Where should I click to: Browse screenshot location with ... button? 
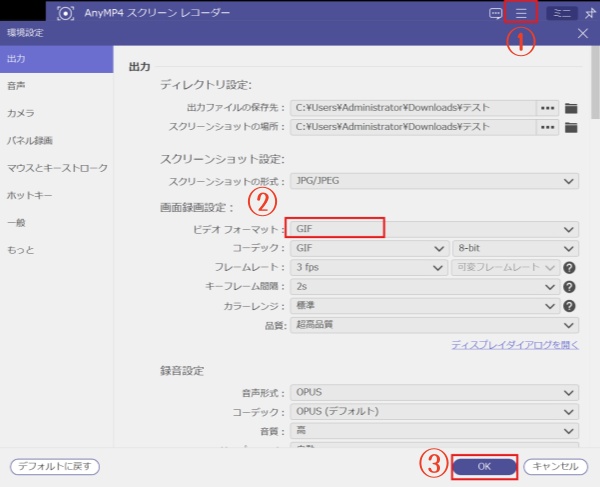coord(548,127)
